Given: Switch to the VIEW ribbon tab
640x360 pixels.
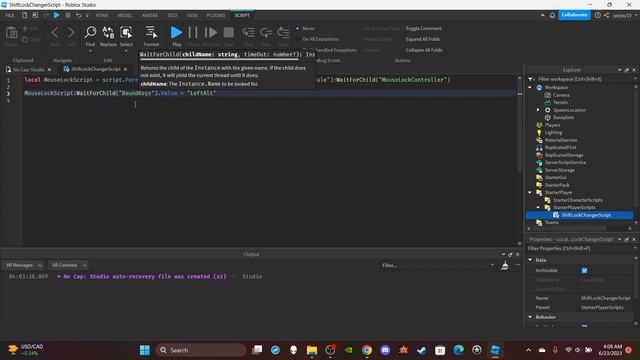Looking at the screenshot, I should tap(192, 15).
